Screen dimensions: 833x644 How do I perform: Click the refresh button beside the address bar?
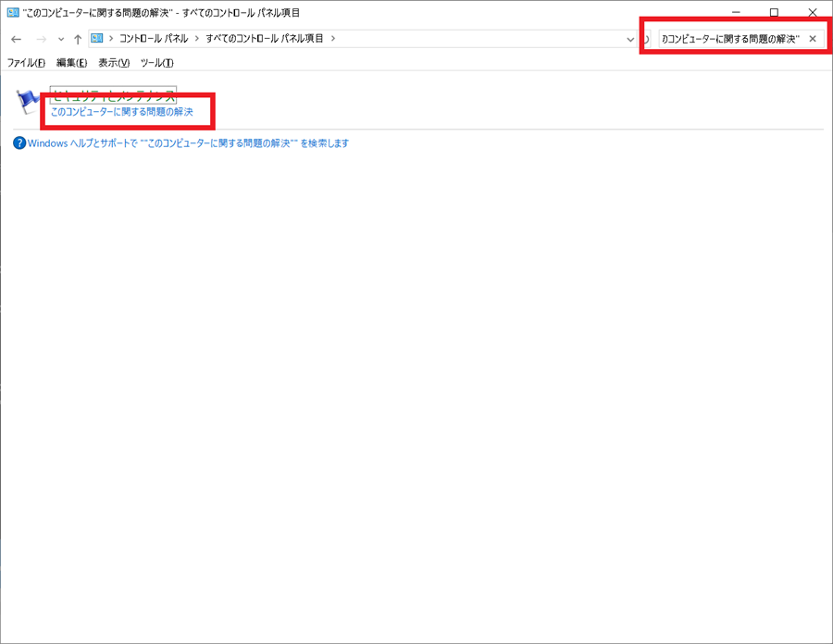tap(645, 39)
